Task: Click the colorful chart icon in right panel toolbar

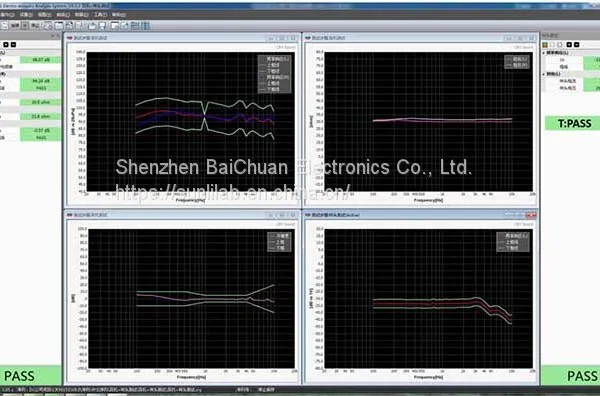Action: (x=545, y=45)
